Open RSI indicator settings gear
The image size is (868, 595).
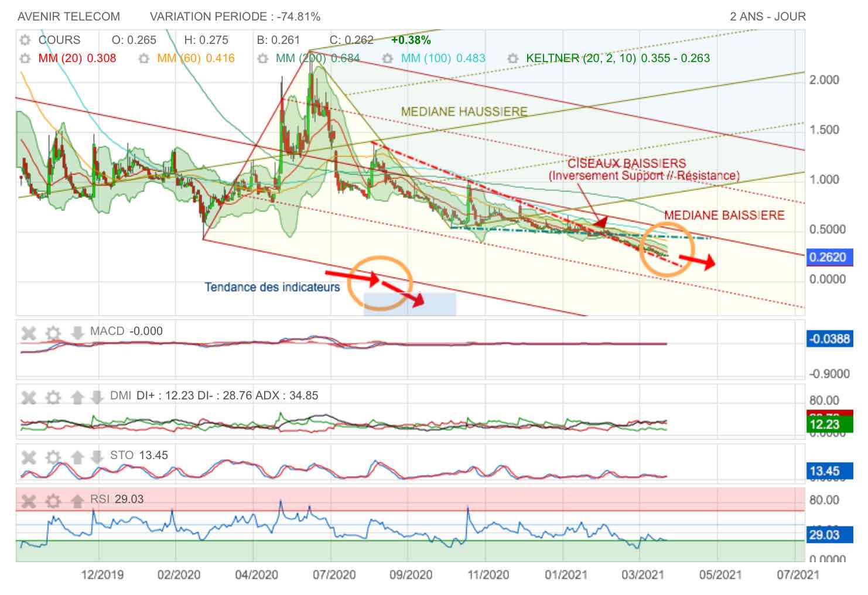click(x=53, y=501)
